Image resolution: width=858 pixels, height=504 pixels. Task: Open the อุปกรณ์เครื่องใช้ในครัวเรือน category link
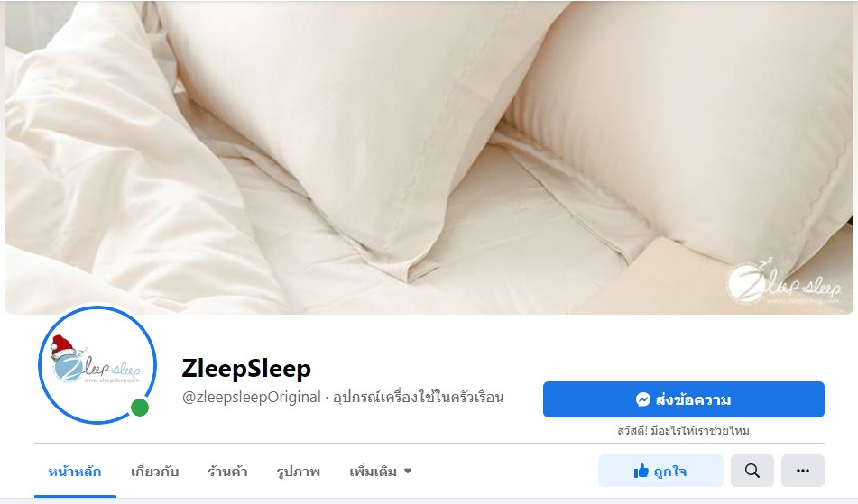pyautogui.click(x=419, y=397)
